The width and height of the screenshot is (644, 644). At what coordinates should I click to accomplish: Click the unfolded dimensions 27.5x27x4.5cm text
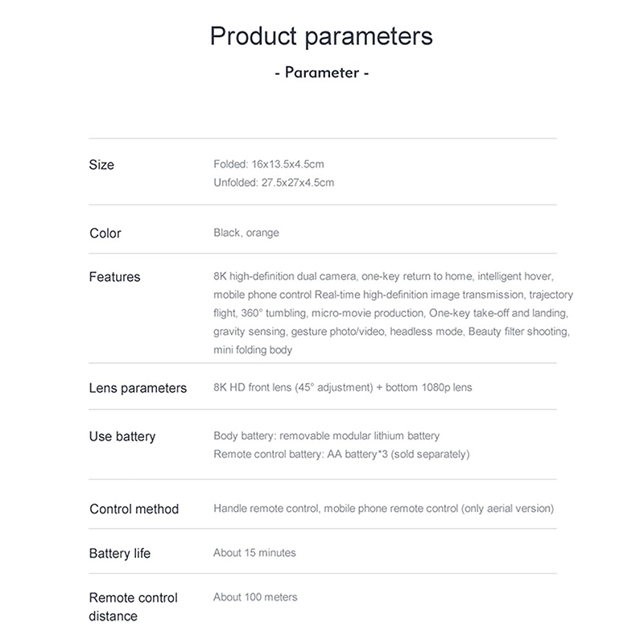[x=274, y=183]
